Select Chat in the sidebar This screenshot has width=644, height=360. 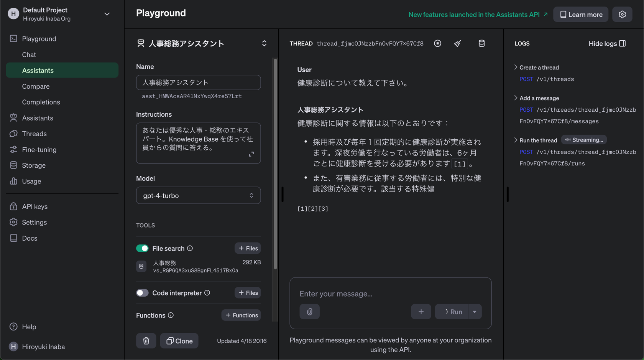(x=29, y=54)
